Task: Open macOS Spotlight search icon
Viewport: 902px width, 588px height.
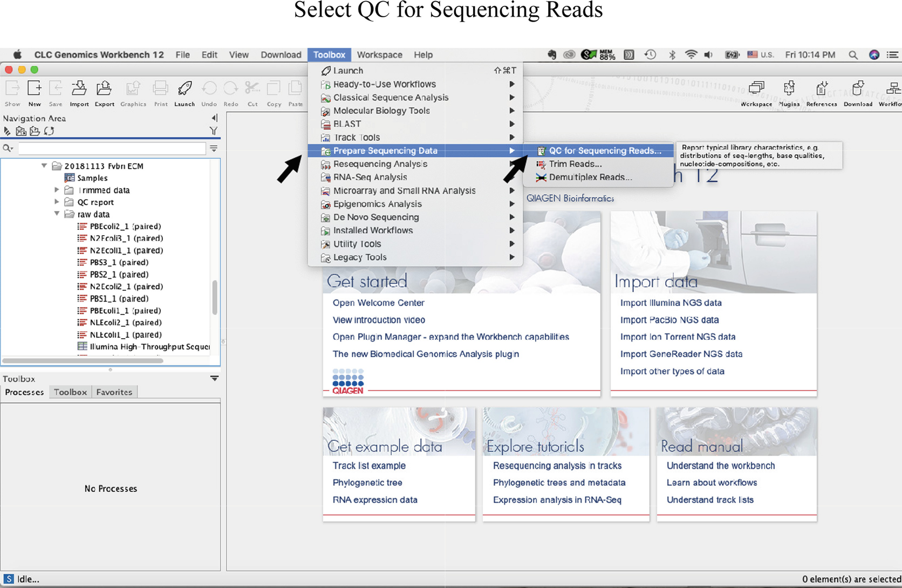Action: point(853,55)
